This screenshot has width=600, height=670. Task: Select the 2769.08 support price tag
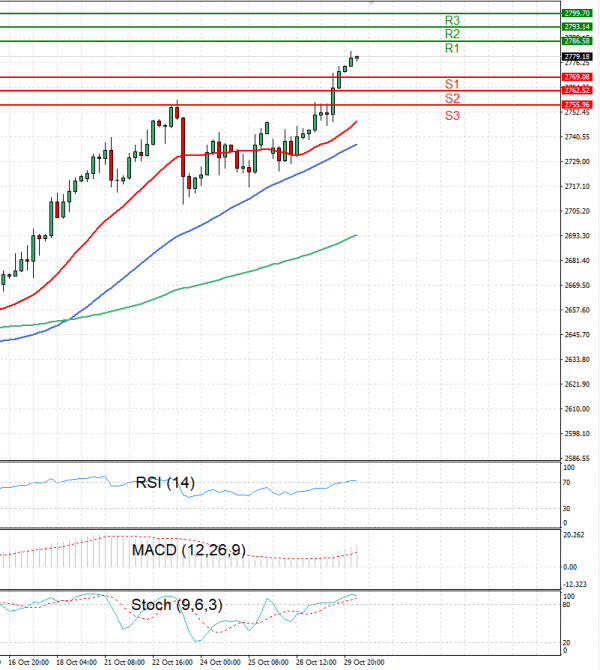(577, 77)
